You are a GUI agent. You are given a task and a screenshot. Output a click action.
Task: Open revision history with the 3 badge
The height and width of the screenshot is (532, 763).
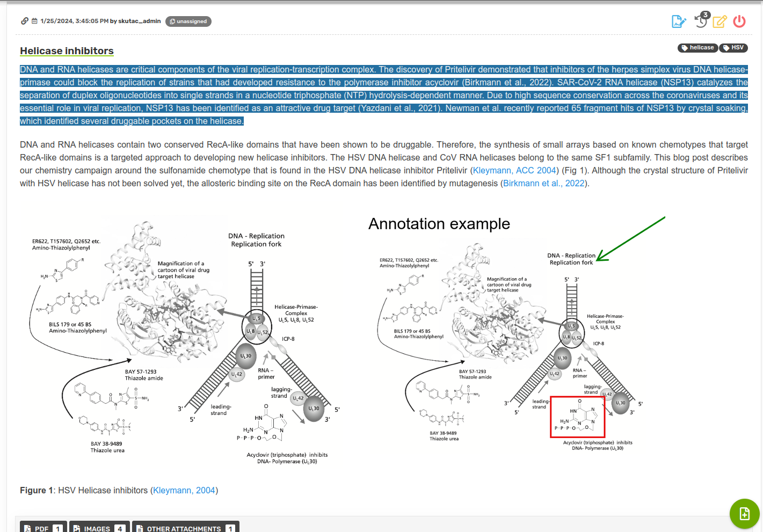[x=701, y=20]
